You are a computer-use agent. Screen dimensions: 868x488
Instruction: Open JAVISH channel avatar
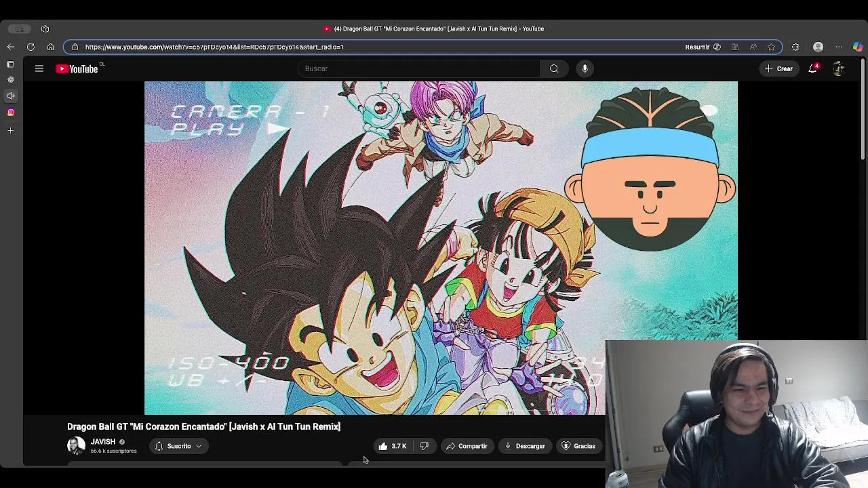[x=76, y=445]
